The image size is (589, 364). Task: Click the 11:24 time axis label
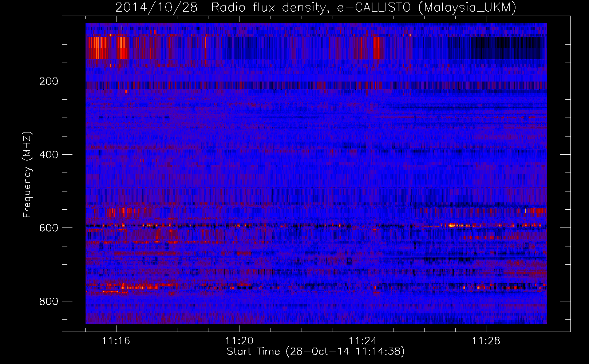click(x=363, y=341)
